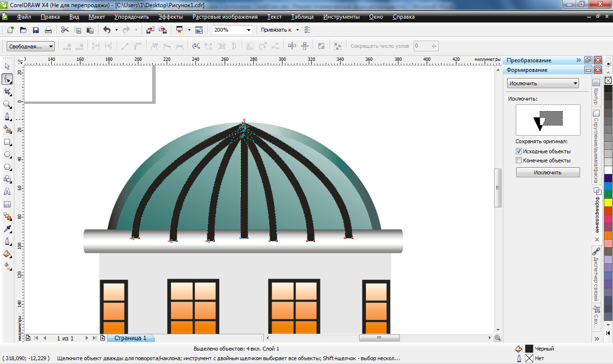The width and height of the screenshot is (613, 364).
Task: Expand the Исключить shaping mode dropdown
Action: [575, 83]
